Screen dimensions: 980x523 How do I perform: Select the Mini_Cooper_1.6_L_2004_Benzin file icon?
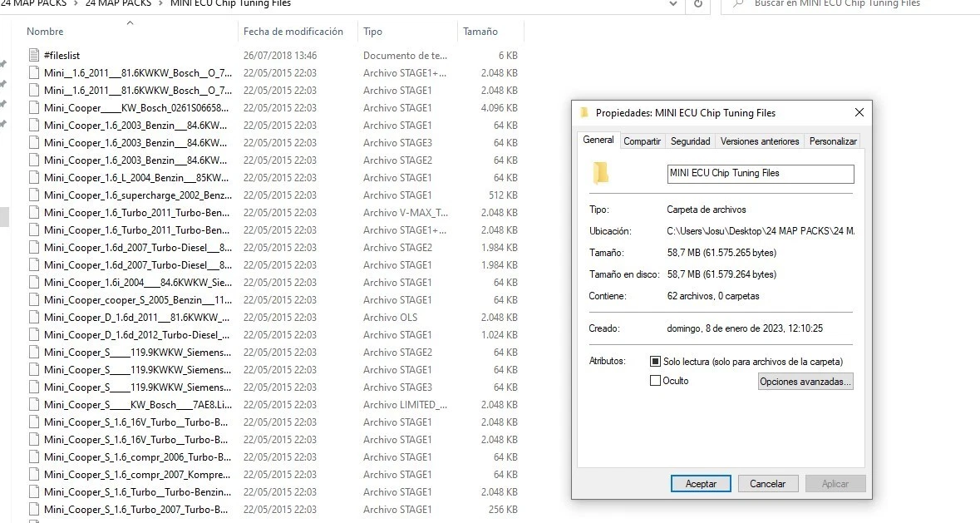click(x=34, y=177)
